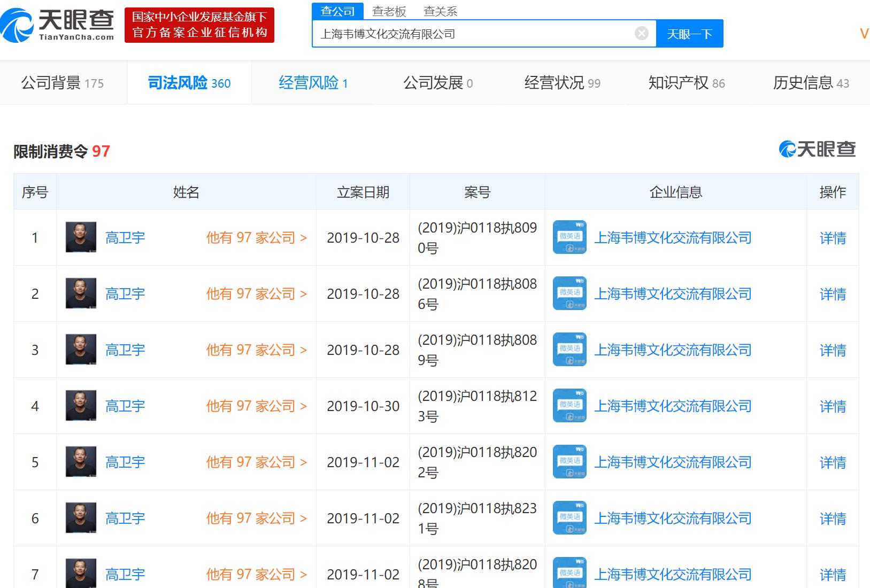This screenshot has height=588, width=870.
Task: Open the 公司发展 0 section
Action: [x=438, y=83]
